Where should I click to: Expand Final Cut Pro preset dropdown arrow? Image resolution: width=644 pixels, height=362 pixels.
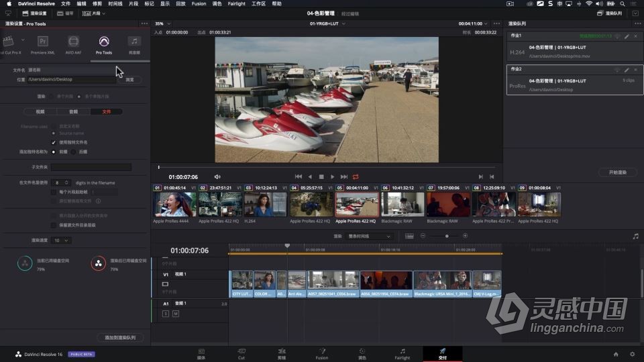(x=23, y=40)
